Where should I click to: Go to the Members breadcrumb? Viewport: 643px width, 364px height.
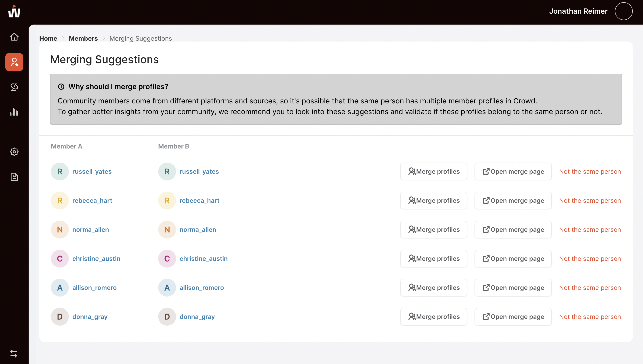pyautogui.click(x=83, y=38)
